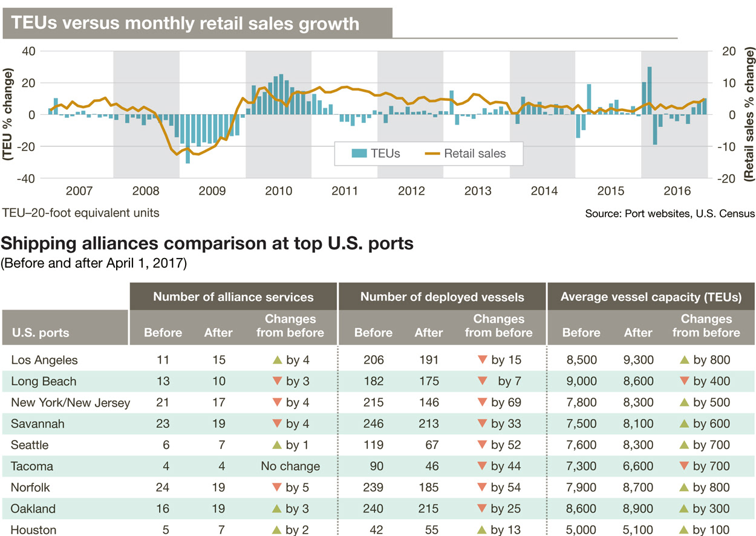The height and width of the screenshot is (536, 756).
Task: Click the red down arrow beside Norfolk 'by 54'
Action: click(x=482, y=488)
